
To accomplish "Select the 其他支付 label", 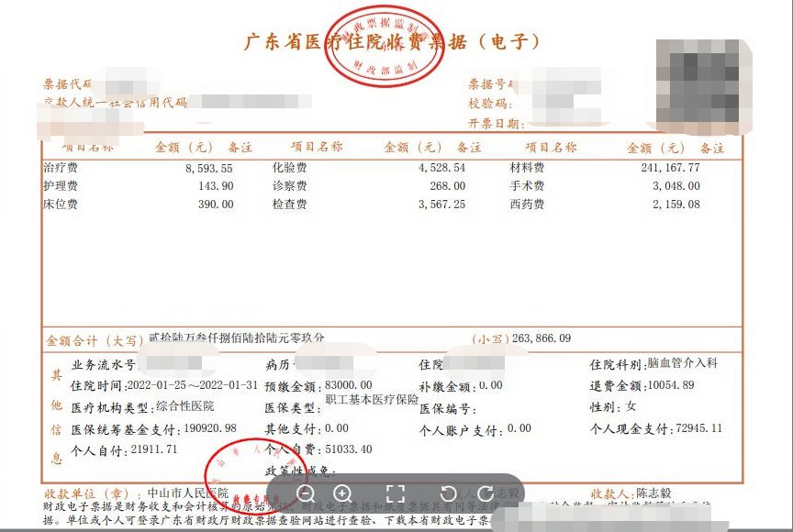I will (293, 429).
